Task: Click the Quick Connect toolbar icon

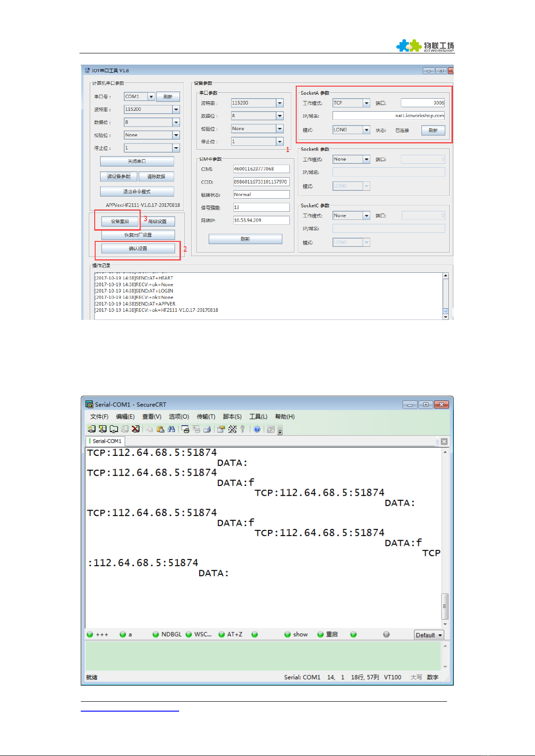Action: click(x=103, y=429)
